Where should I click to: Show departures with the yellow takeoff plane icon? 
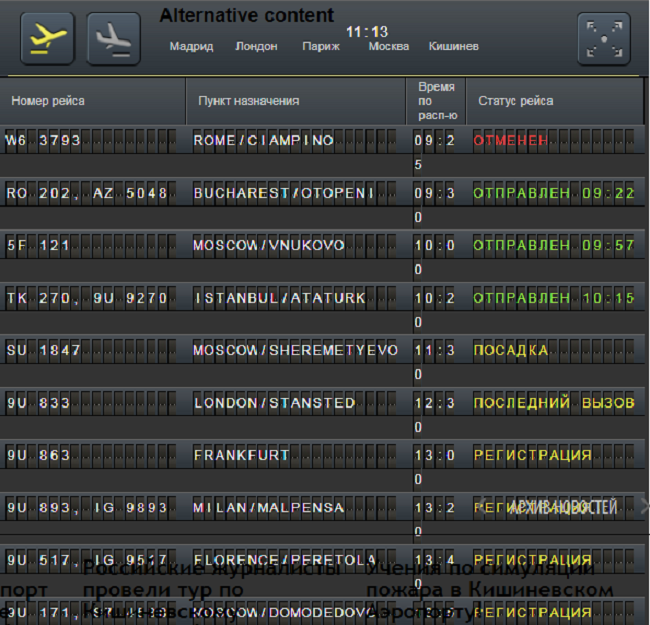coord(47,39)
